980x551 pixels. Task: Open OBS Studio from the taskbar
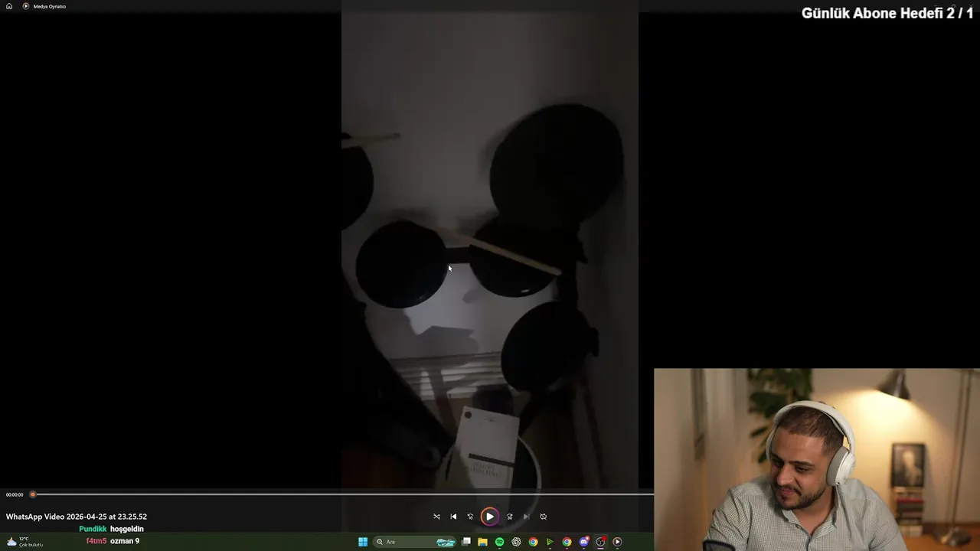click(x=600, y=542)
